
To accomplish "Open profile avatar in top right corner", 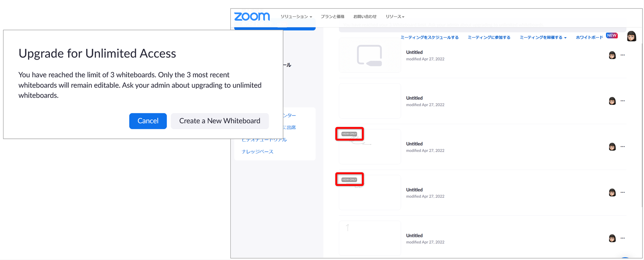I will point(631,37).
